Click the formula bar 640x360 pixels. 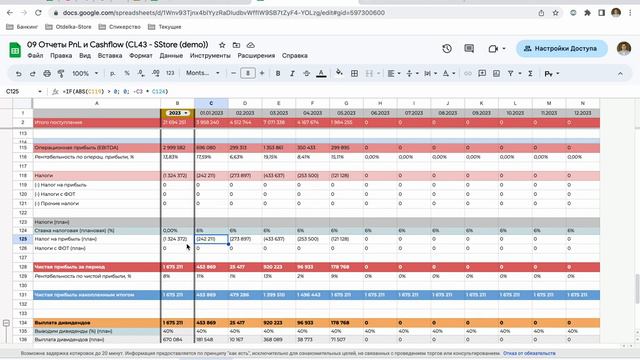pyautogui.click(x=347, y=91)
